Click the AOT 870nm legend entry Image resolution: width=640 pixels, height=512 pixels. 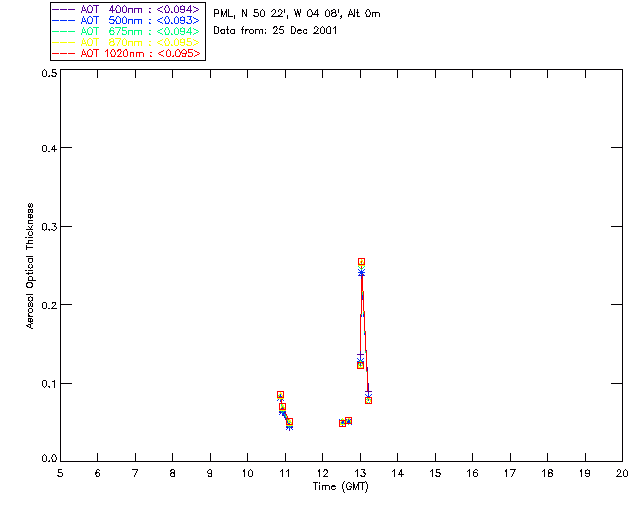coord(126,42)
